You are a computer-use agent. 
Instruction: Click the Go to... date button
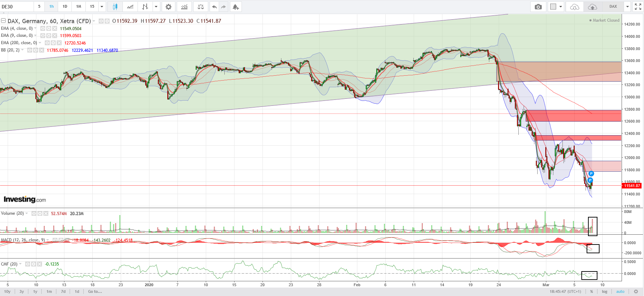[95, 291]
